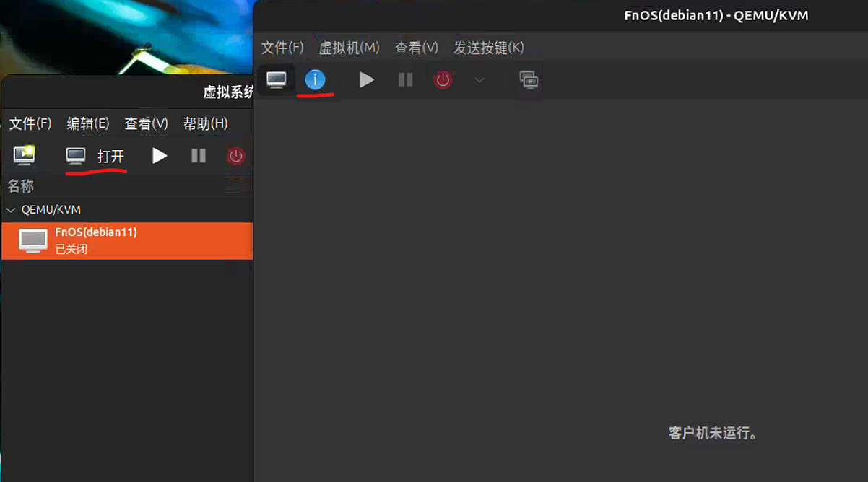Start FnOS VM using manager toolbar play icon
868x482 pixels.
coord(160,155)
